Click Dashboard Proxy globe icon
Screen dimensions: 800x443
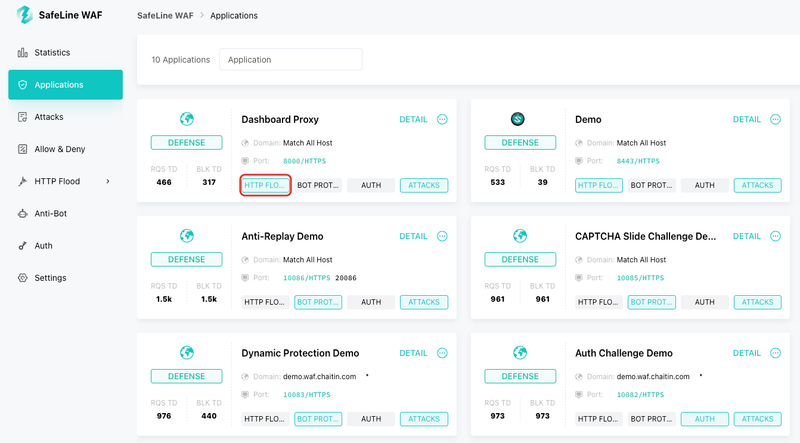pos(187,119)
